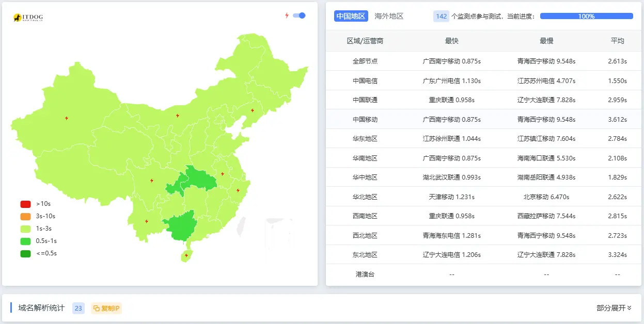The image size is (644, 324).
Task: Click the 23 count badge near 域名解析统计
Action: [78, 308]
